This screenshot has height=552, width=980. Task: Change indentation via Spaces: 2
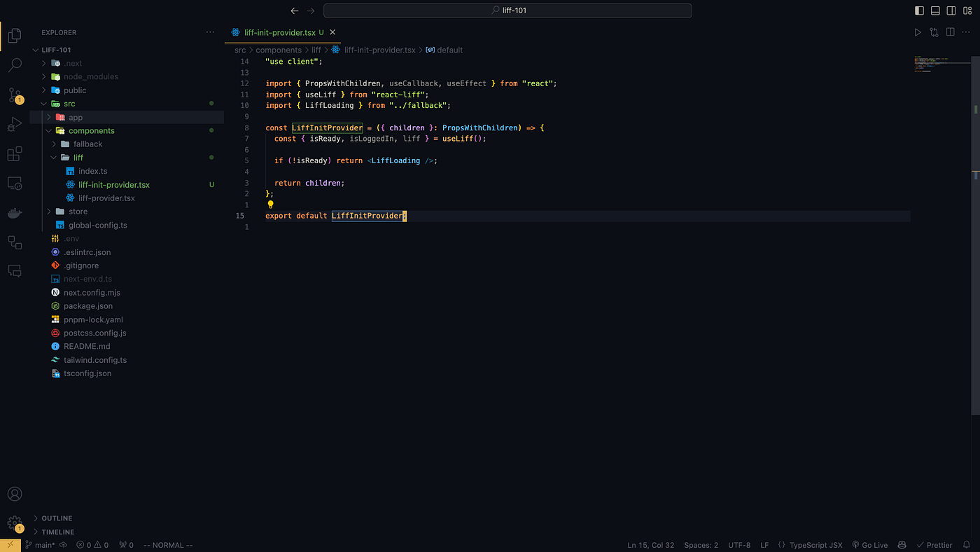pyautogui.click(x=701, y=545)
